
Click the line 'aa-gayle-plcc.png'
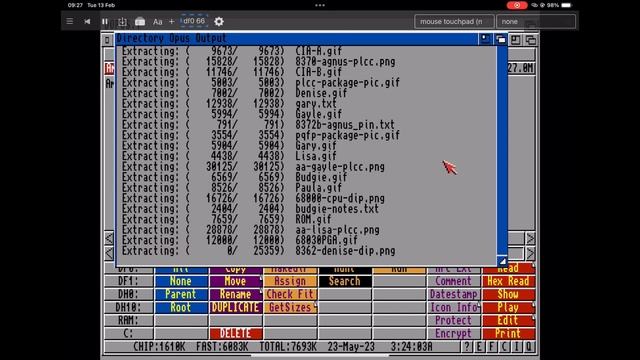click(x=340, y=167)
